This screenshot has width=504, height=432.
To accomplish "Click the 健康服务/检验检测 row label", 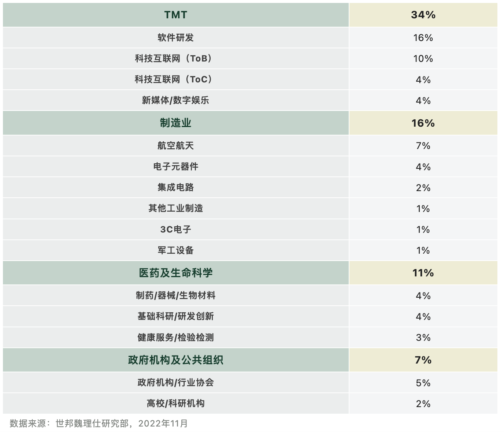I will (x=175, y=338).
